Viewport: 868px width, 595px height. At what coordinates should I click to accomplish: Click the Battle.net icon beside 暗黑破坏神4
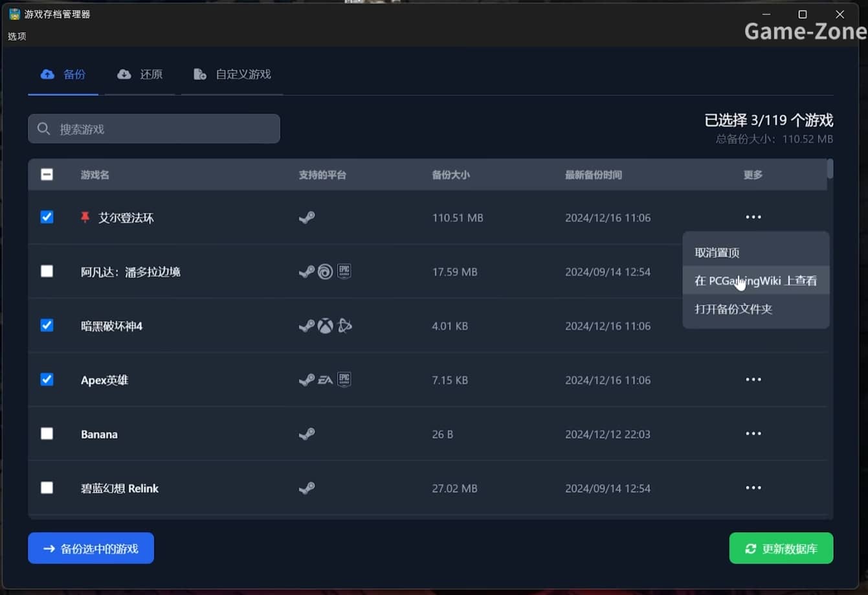click(345, 326)
